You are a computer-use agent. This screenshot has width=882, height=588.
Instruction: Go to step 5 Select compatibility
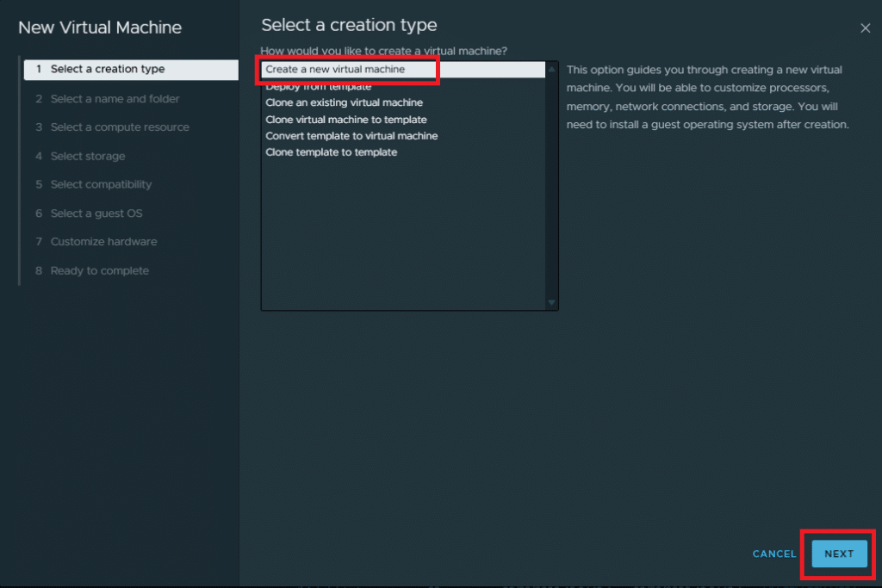click(101, 184)
